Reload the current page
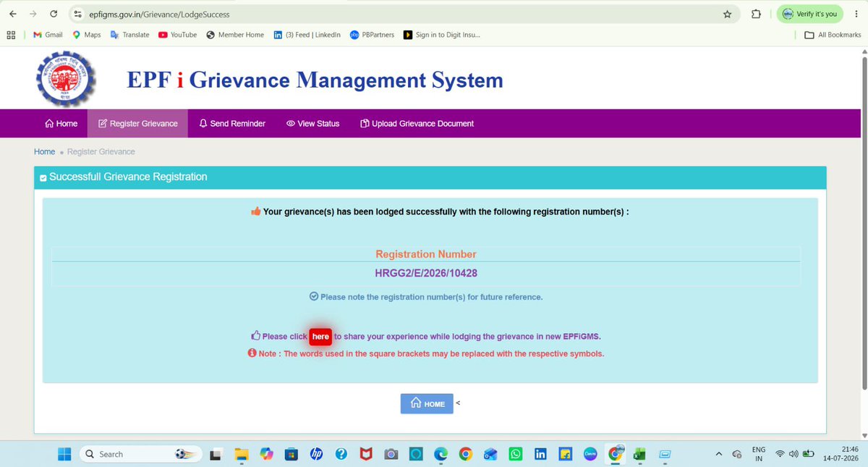The image size is (868, 467). (54, 14)
